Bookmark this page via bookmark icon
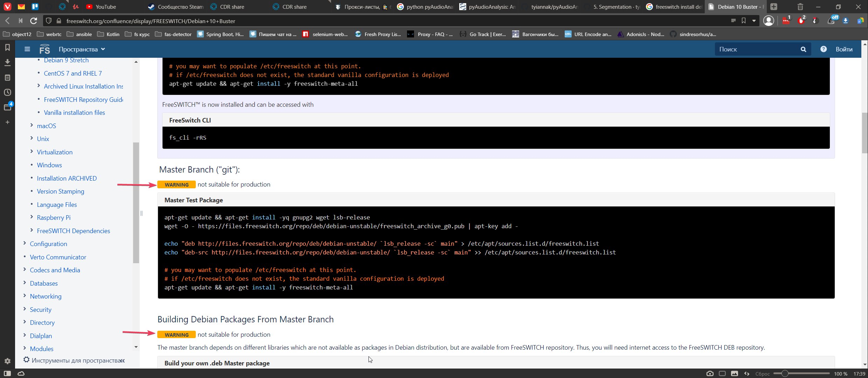 coord(744,21)
